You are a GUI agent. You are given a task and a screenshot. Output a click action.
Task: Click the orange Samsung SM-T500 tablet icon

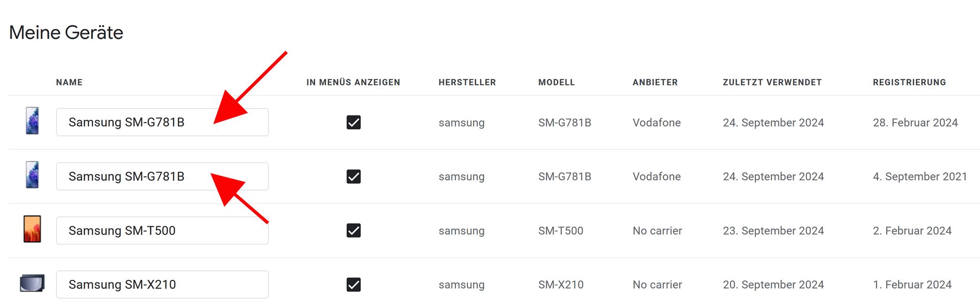click(32, 229)
